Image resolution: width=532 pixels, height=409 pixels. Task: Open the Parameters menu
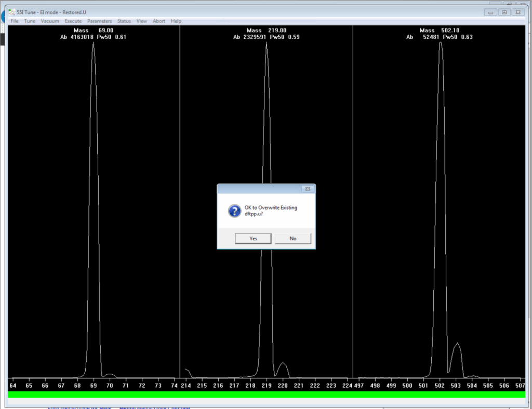99,21
